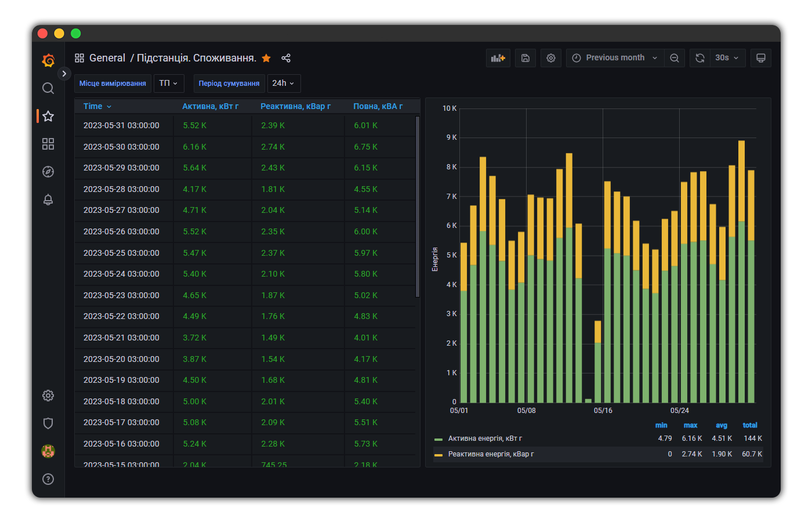Sort by Повна, кВА г column
Screen dimensions: 812x522
click(378, 106)
